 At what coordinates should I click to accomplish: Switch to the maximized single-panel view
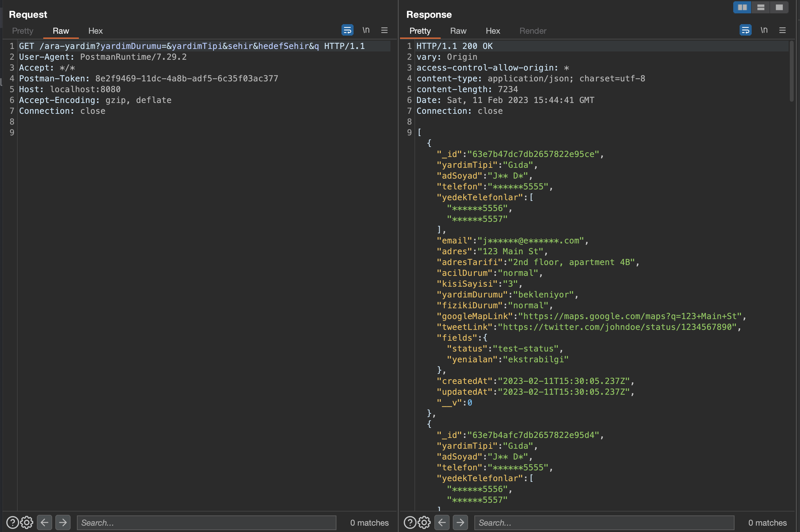click(780, 7)
